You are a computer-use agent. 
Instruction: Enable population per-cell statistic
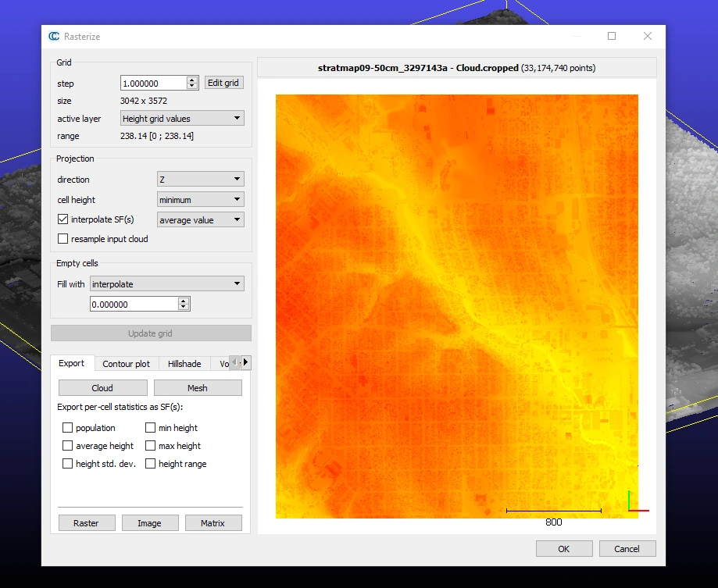click(67, 427)
